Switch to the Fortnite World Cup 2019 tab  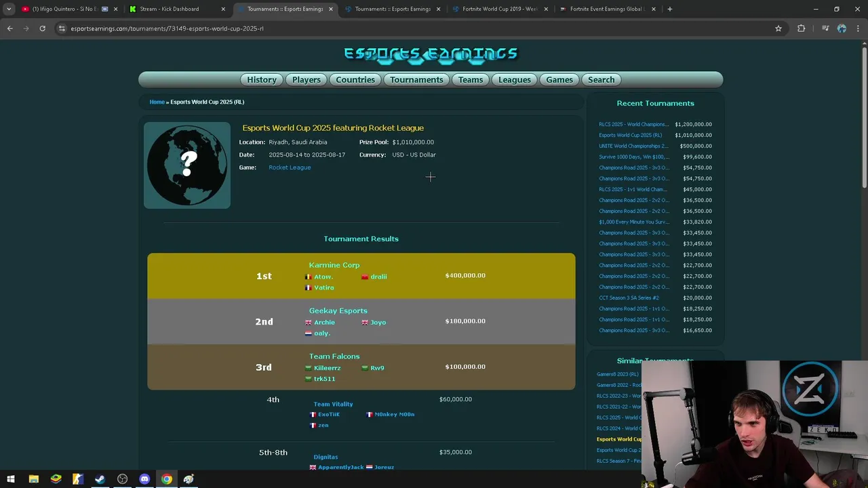coord(500,9)
